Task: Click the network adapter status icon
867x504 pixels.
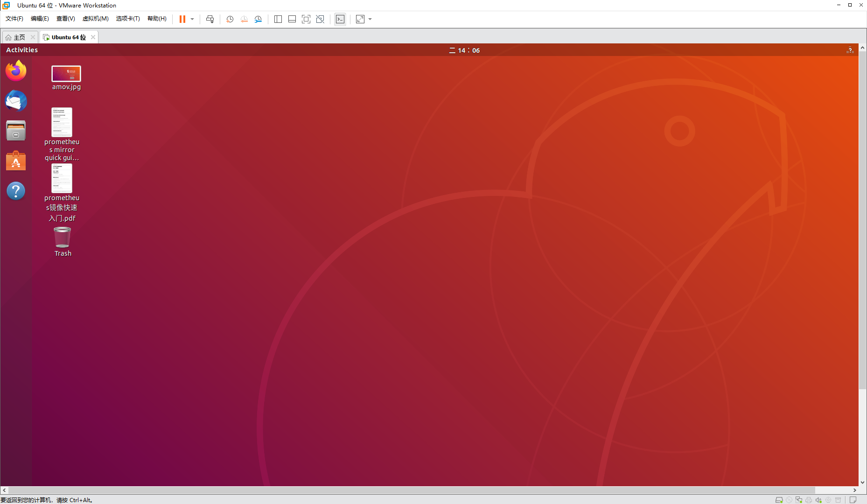Action: pos(799,500)
